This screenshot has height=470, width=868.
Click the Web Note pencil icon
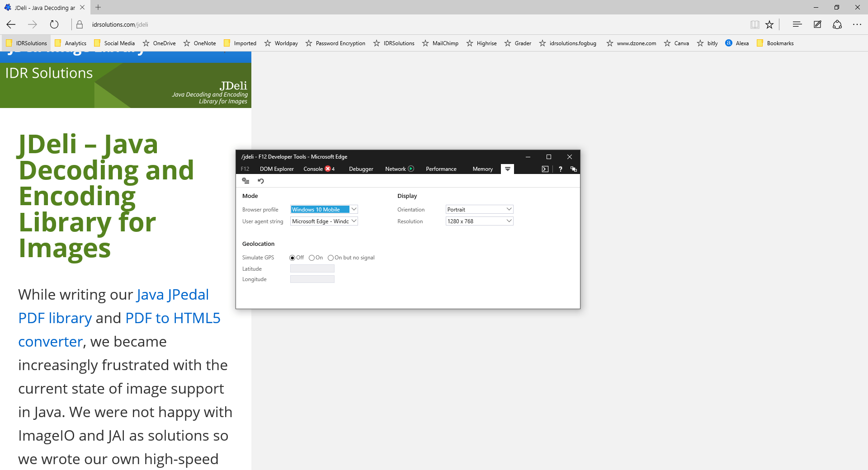817,24
